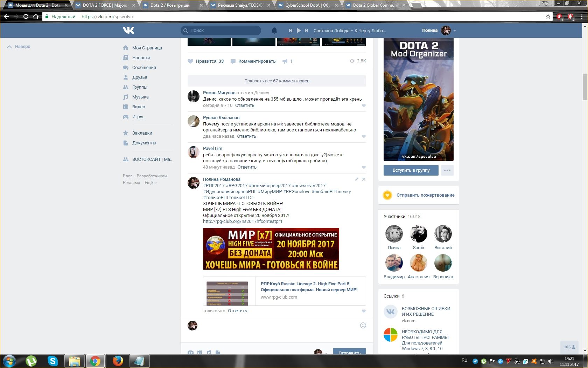Viewport: 588px width, 368px height.
Task: Show all 67 comments
Action: point(276,81)
